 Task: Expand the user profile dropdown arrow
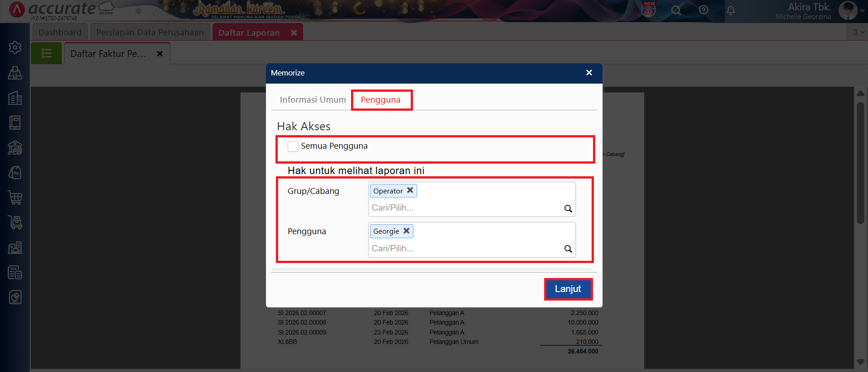click(x=862, y=10)
